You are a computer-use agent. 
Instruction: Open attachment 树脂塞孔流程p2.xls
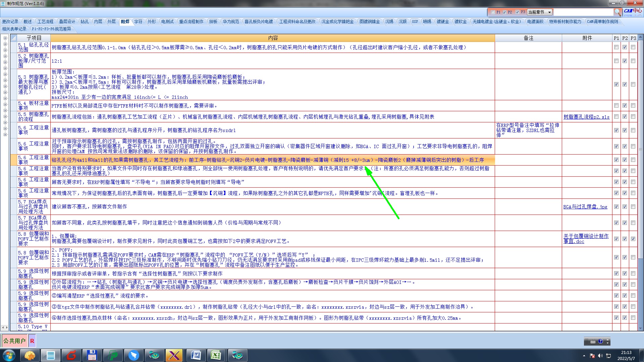tap(586, 117)
